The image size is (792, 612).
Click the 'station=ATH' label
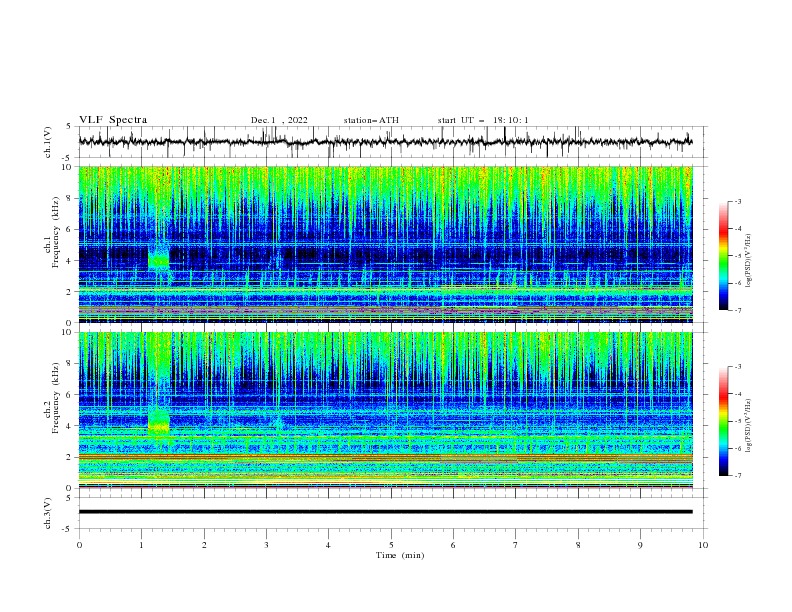point(371,120)
